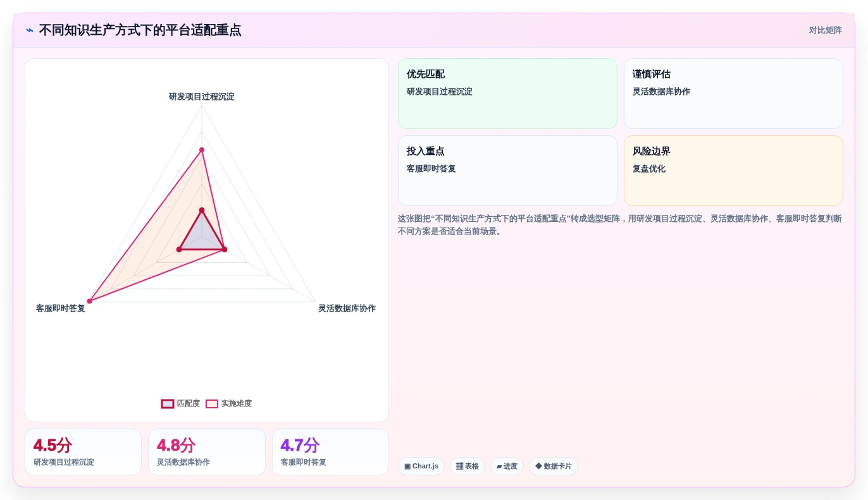868x500 pixels.
Task: Open the 优先匹配 card
Action: pos(507,94)
